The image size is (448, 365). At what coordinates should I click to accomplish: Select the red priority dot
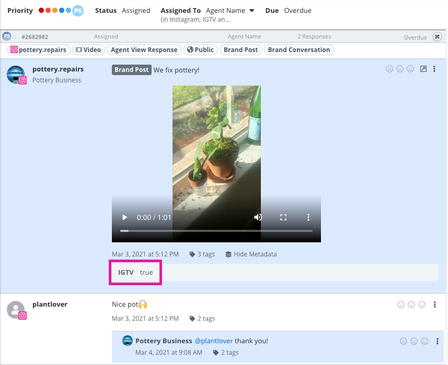point(41,10)
